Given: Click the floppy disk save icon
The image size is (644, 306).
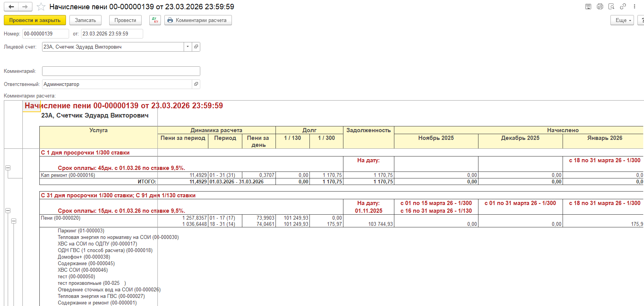Looking at the screenshot, I should 588,7.
